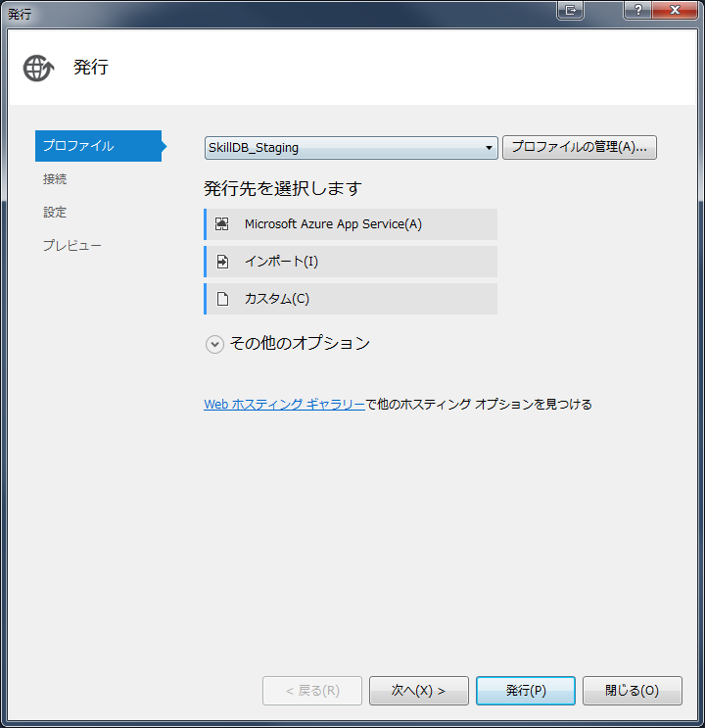Click the custom blank page icon
This screenshot has height=728, width=705.
click(x=223, y=299)
